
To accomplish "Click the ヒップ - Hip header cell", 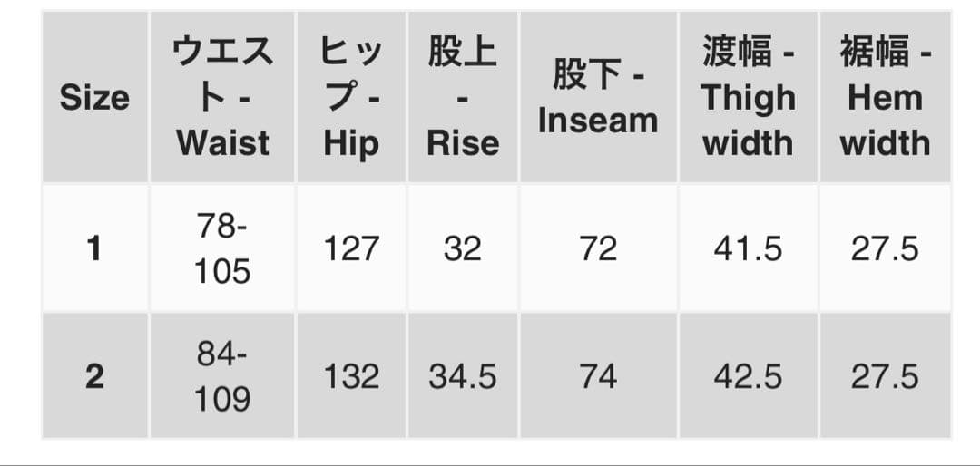I will pos(351,98).
